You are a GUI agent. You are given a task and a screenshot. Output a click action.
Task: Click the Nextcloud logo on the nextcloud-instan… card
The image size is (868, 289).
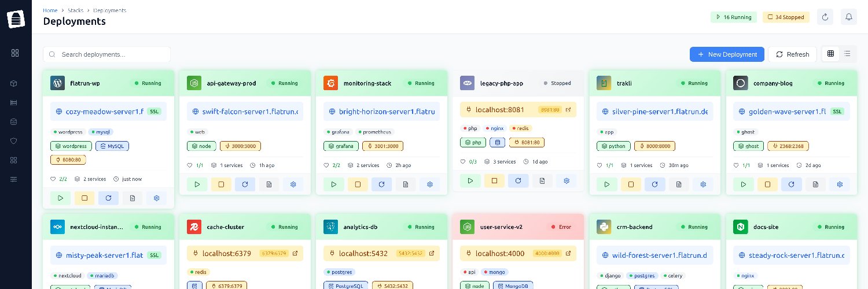pyautogui.click(x=57, y=227)
